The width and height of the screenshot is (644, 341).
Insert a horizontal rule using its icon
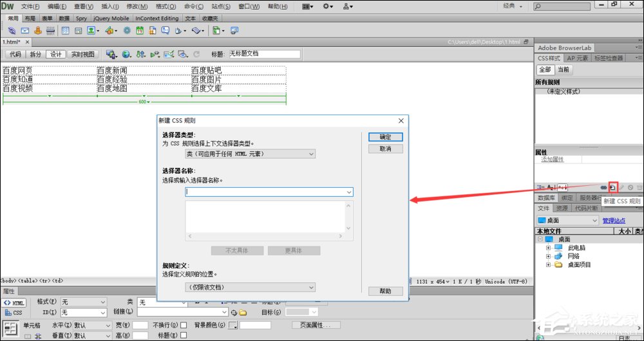point(50,30)
